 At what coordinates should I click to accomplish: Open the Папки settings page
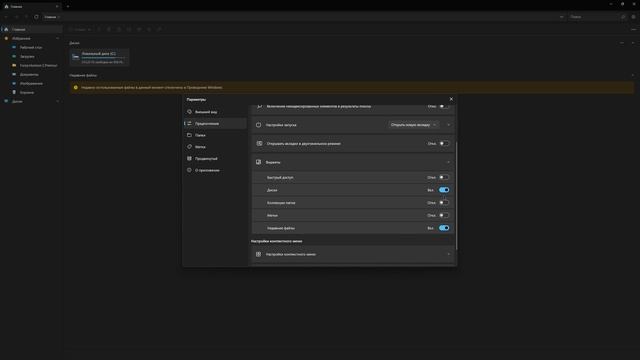coord(215,135)
